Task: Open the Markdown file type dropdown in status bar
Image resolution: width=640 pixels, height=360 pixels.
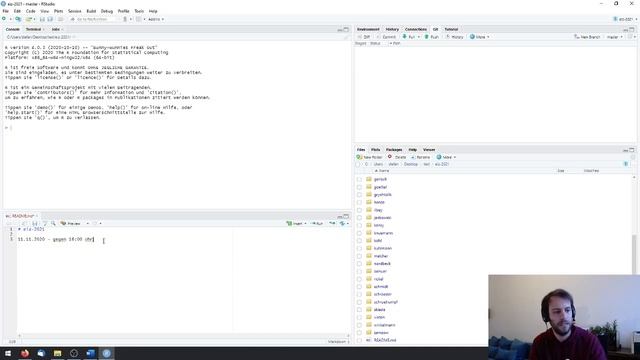Action: [338, 342]
